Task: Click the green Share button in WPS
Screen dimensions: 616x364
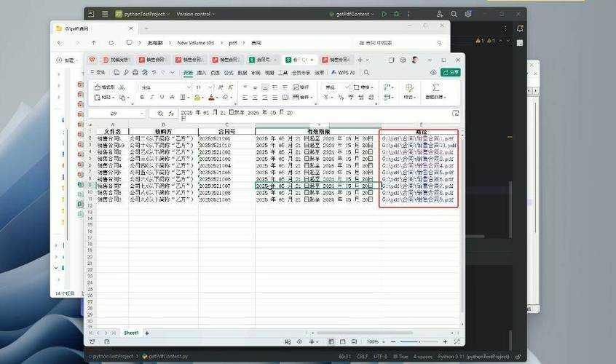Action: click(x=451, y=73)
